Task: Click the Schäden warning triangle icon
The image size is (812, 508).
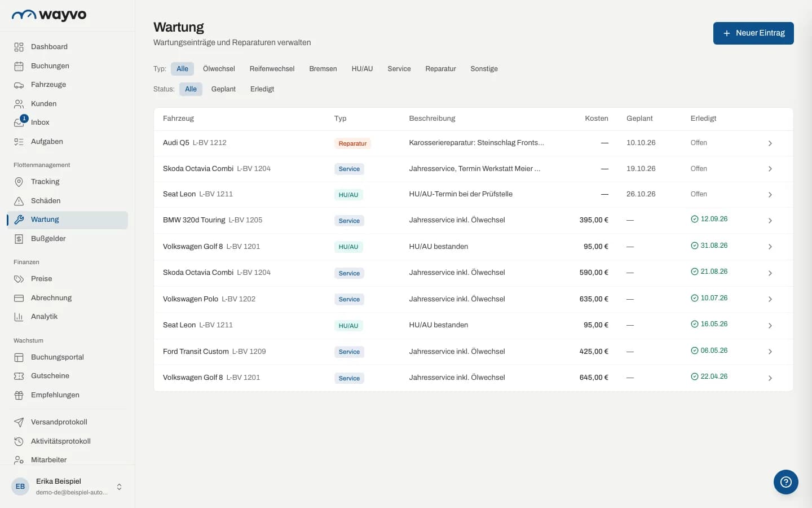Action: tap(19, 201)
